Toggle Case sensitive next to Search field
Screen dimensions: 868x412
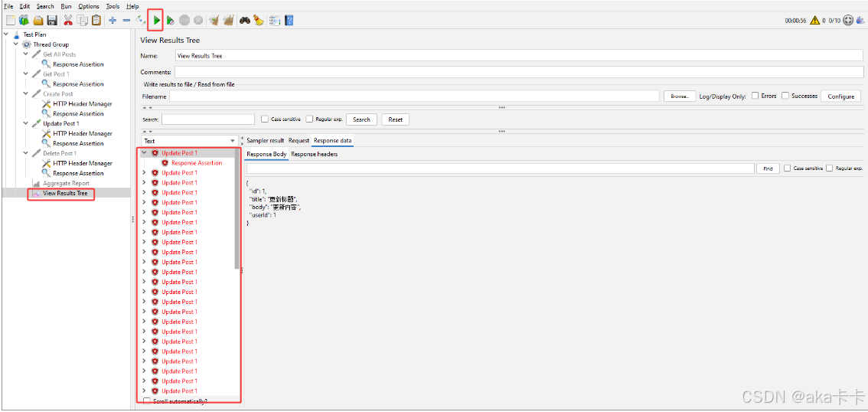(265, 119)
